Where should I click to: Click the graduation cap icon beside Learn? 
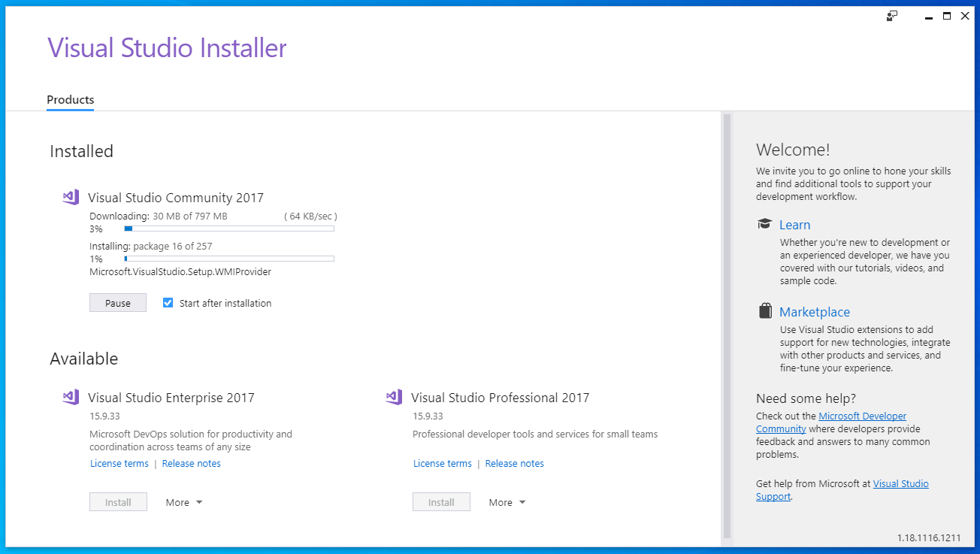[x=764, y=223]
